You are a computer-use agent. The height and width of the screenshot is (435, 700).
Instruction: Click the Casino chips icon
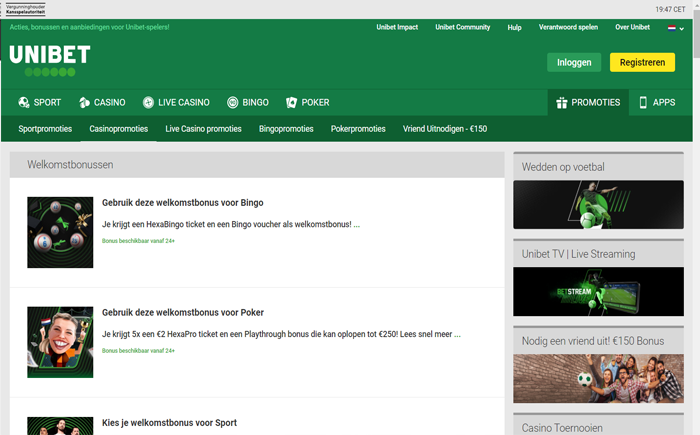[x=84, y=102]
